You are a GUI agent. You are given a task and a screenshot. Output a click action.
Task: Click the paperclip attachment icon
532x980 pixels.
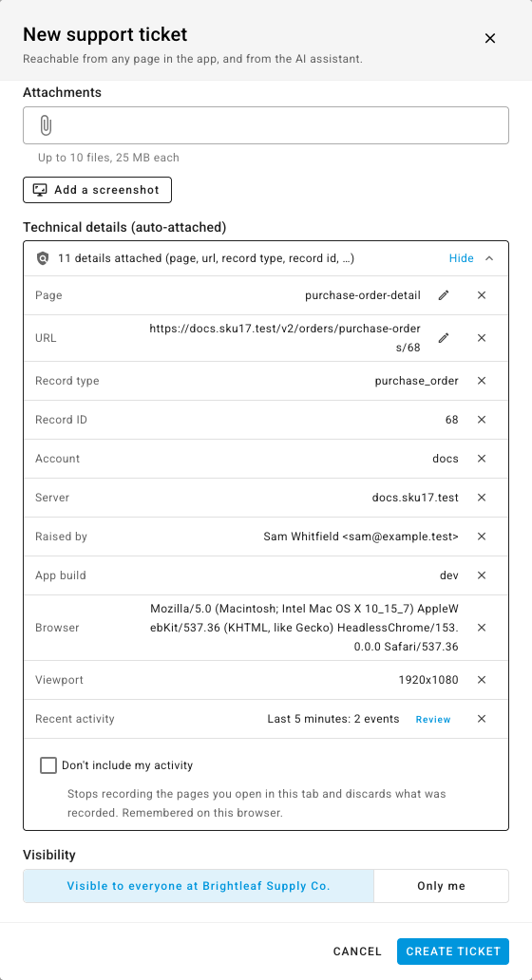coord(45,125)
